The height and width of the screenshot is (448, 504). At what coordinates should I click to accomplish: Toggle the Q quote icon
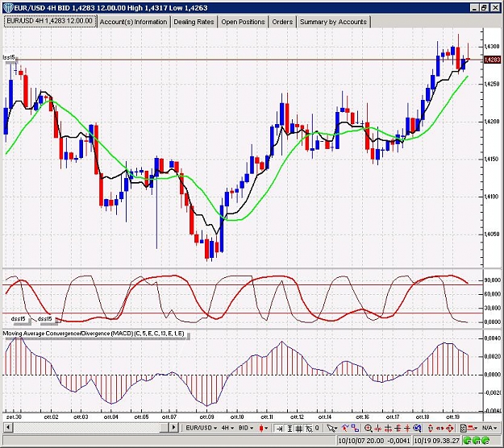point(317,428)
